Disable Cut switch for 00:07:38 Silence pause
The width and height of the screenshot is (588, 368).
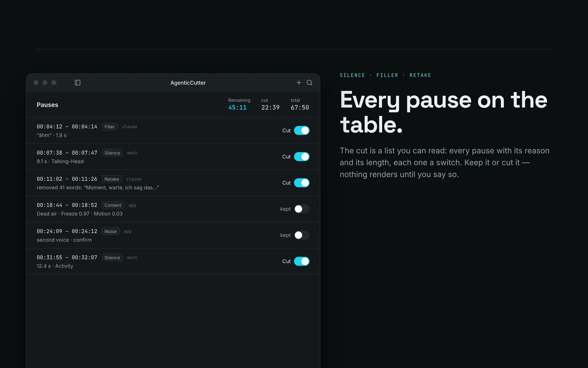pyautogui.click(x=302, y=157)
